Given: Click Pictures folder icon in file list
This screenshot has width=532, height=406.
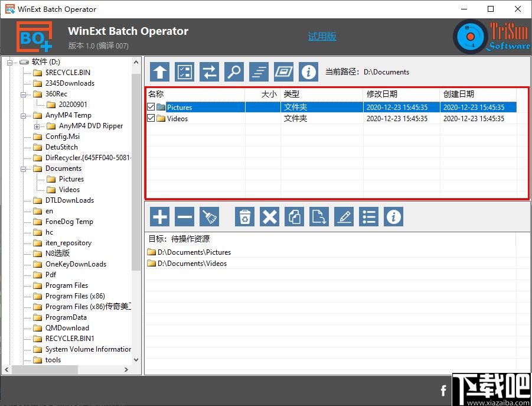Looking at the screenshot, I should [161, 108].
